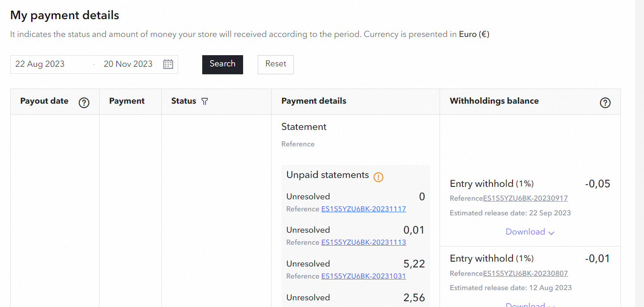Edit the start date 22 Aug 2023
644x307 pixels.
tap(40, 64)
